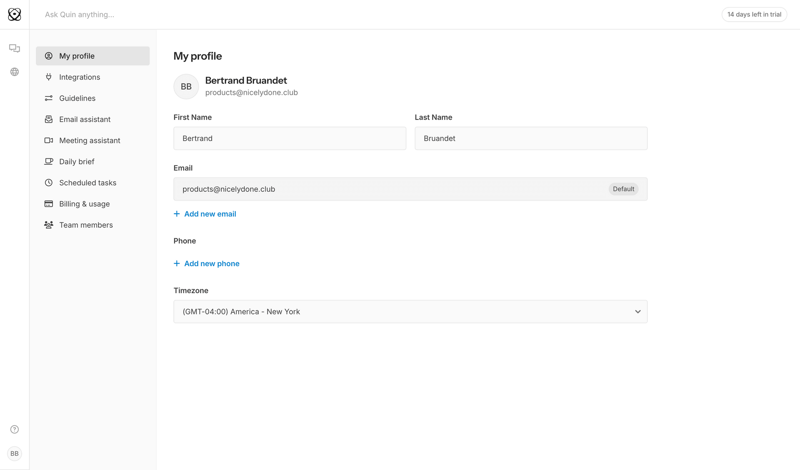This screenshot has width=800, height=470.
Task: Click the globe icon in left rail
Action: [x=14, y=72]
